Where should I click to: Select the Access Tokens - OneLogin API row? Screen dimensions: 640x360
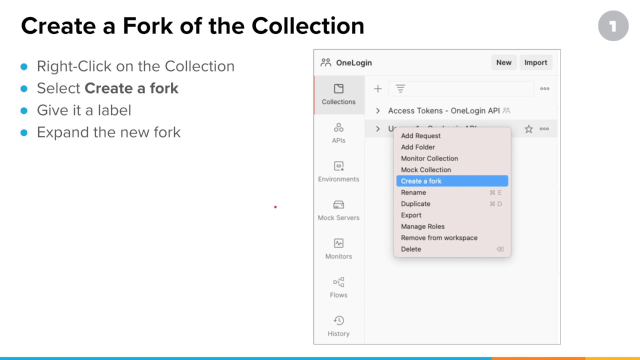[x=461, y=111]
